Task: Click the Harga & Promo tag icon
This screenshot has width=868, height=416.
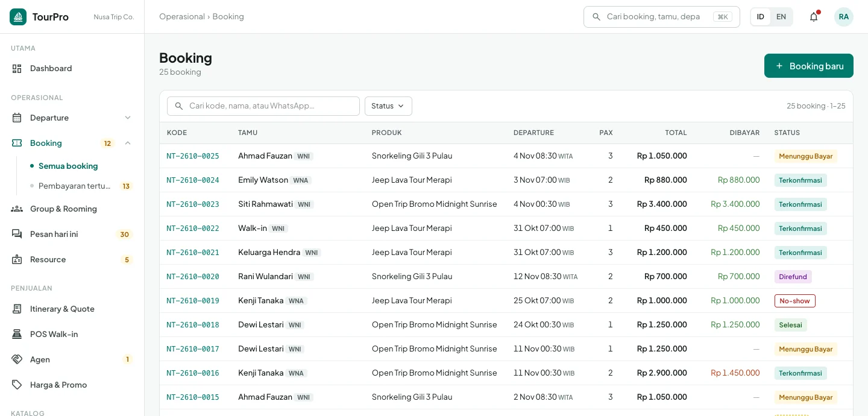Action: [17, 385]
